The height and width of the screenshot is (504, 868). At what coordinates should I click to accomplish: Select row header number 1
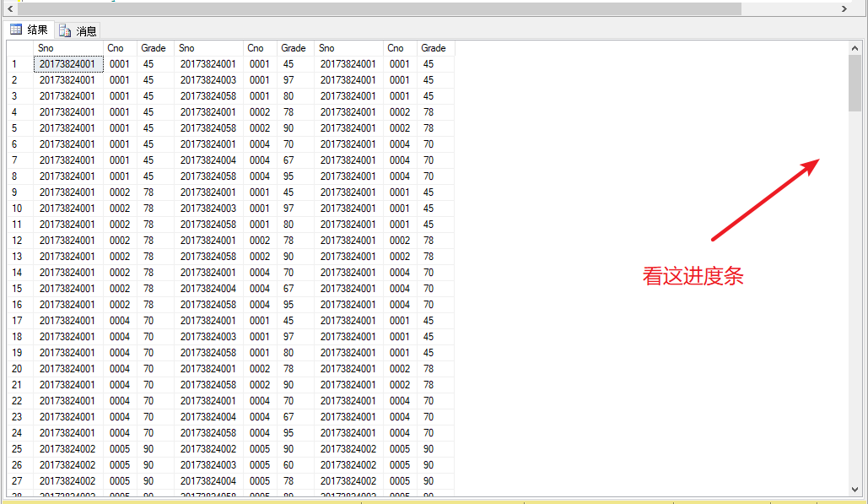coord(20,63)
